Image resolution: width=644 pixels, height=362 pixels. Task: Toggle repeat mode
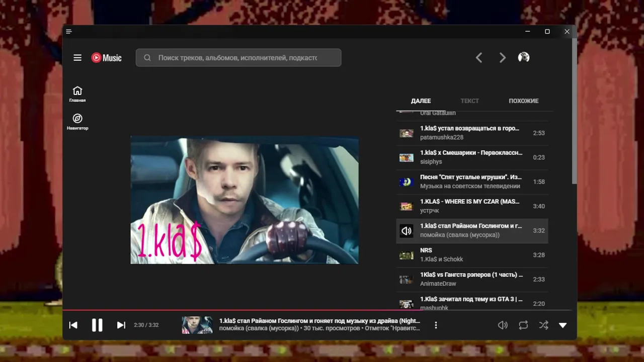523,325
